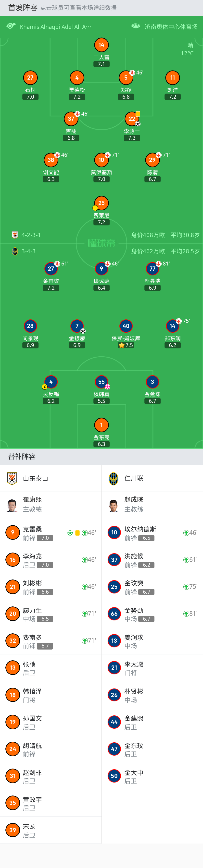Select 保罗-姆波库 number 40 player badge
The image size is (203, 868).
coord(126,326)
